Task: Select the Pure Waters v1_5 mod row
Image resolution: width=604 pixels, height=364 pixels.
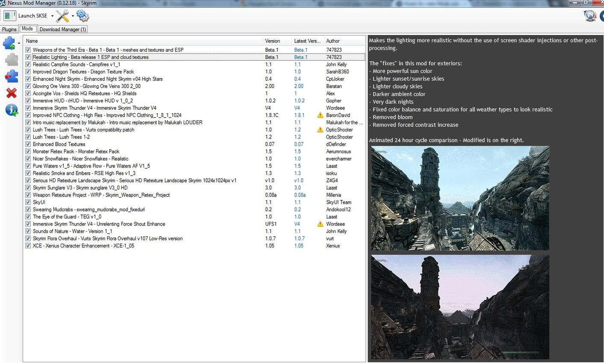Action: click(91, 166)
